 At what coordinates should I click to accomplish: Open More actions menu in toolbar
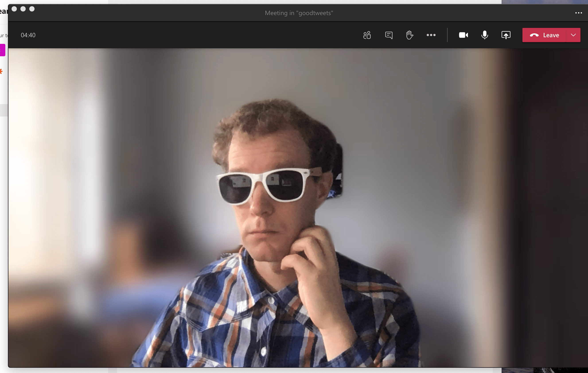tap(431, 35)
